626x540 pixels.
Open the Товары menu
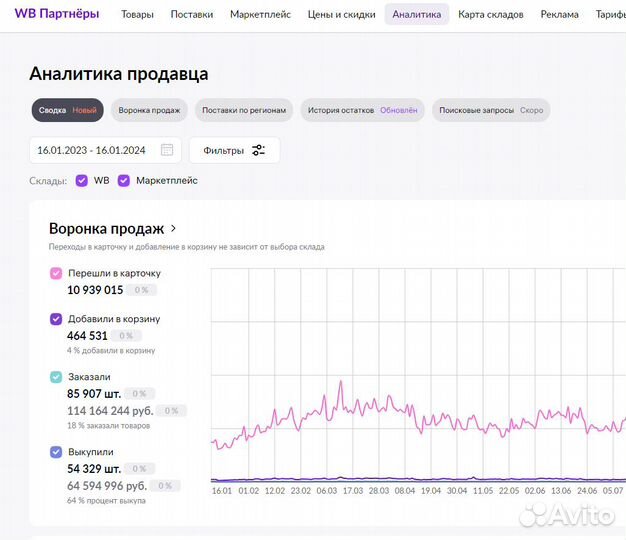(138, 15)
